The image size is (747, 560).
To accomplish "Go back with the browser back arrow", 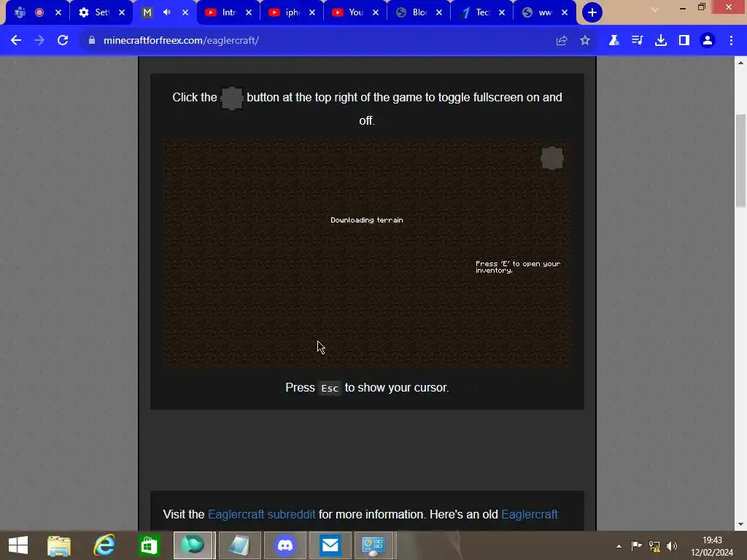I will pos(16,41).
